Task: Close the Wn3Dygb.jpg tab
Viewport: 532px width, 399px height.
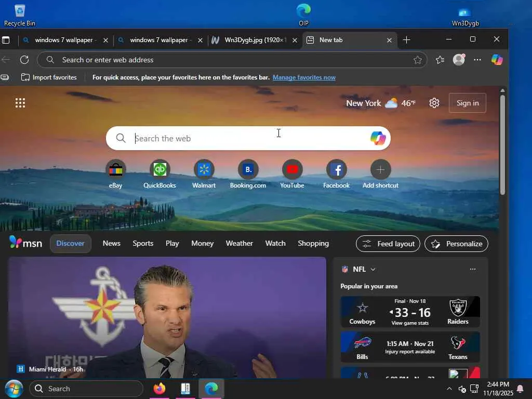Action: point(295,41)
